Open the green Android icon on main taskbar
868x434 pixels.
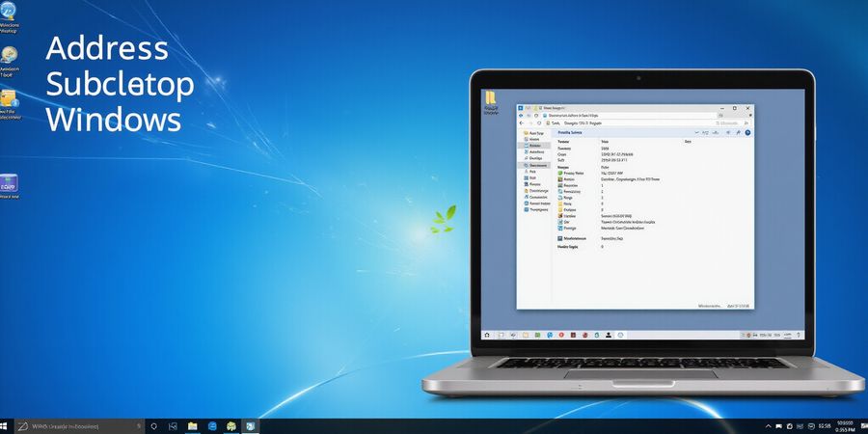231,426
